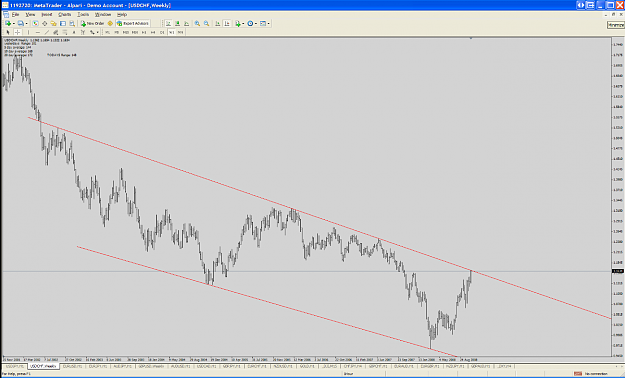Image resolution: width=625 pixels, height=378 pixels.
Task: Select the Vertical Line drawing tool
Action: pos(28,32)
